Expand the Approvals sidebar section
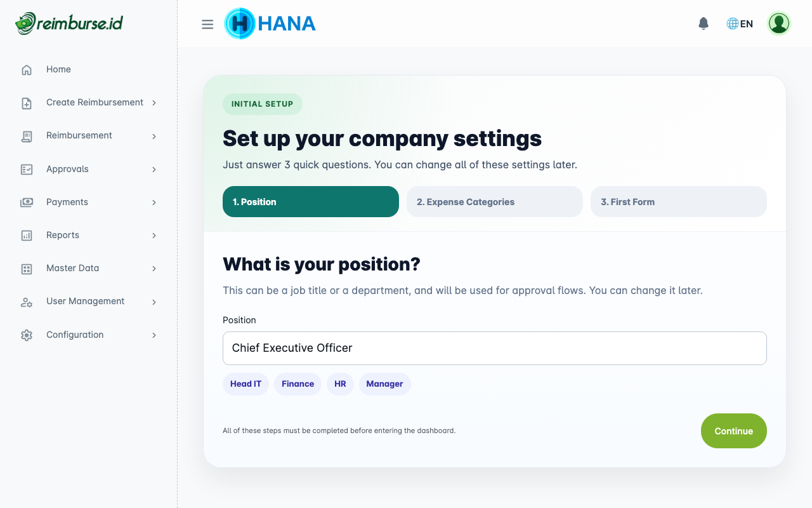The width and height of the screenshot is (812, 508). (x=67, y=169)
